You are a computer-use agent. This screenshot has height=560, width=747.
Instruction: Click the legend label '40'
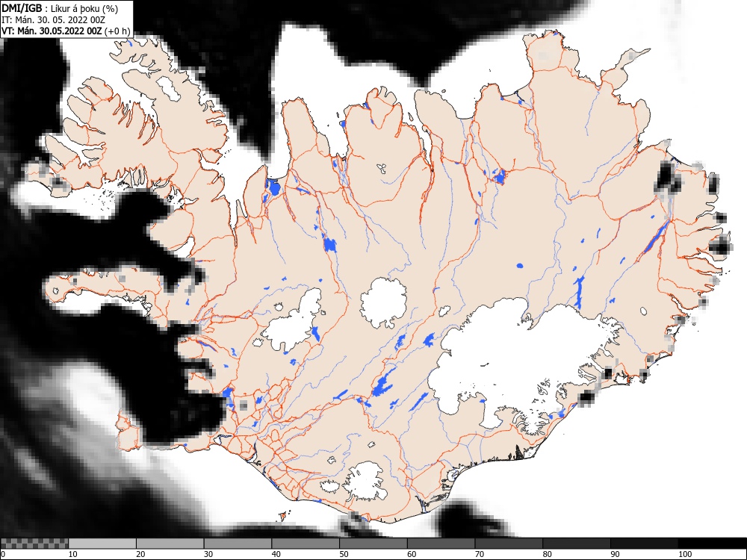pos(276,554)
